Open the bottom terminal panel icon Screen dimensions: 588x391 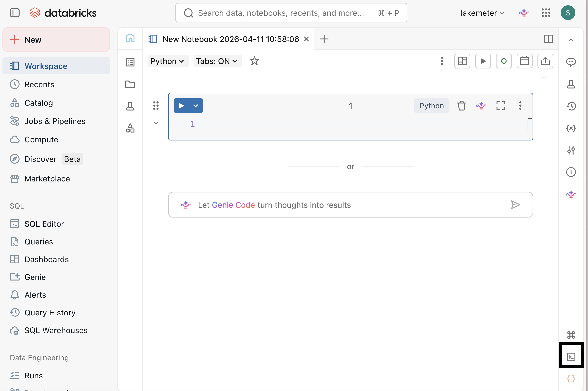[x=571, y=357]
